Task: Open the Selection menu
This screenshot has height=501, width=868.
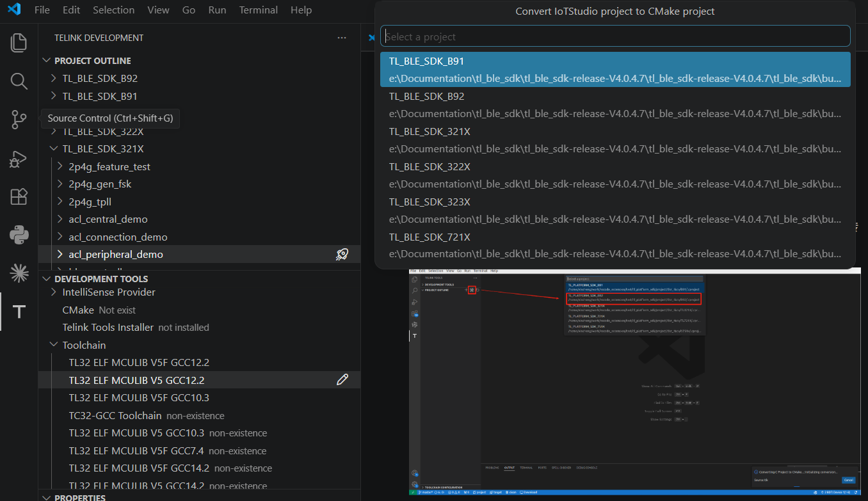Action: point(114,10)
